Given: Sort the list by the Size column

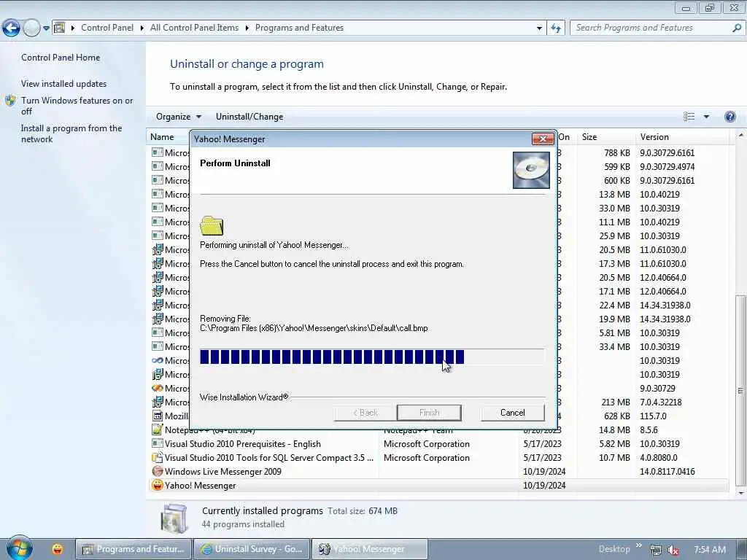Looking at the screenshot, I should pyautogui.click(x=605, y=136).
